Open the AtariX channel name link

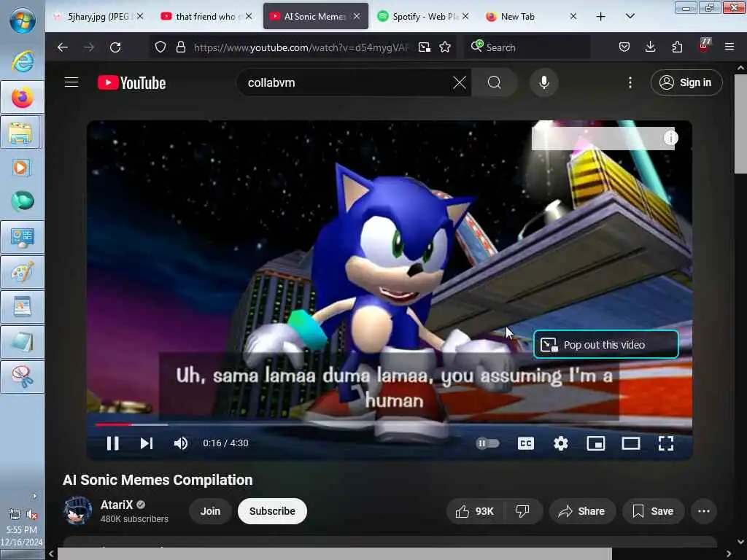(117, 505)
